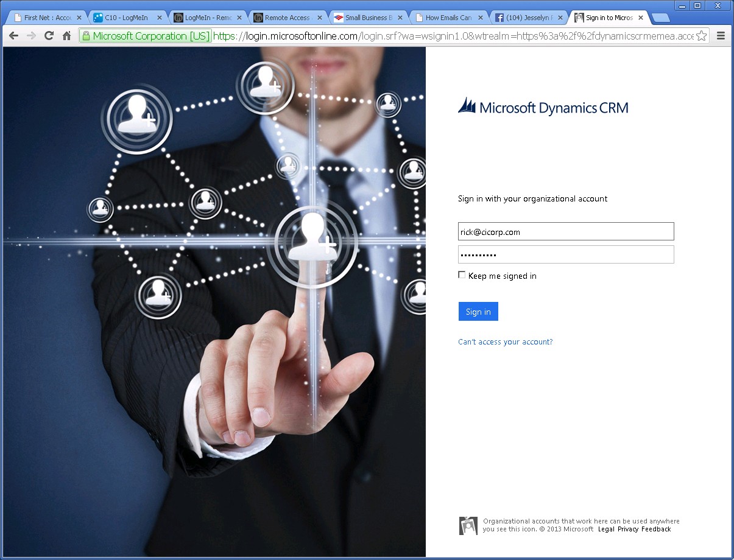This screenshot has height=560, width=734.
Task: Close the First Net tab
Action: [x=79, y=18]
